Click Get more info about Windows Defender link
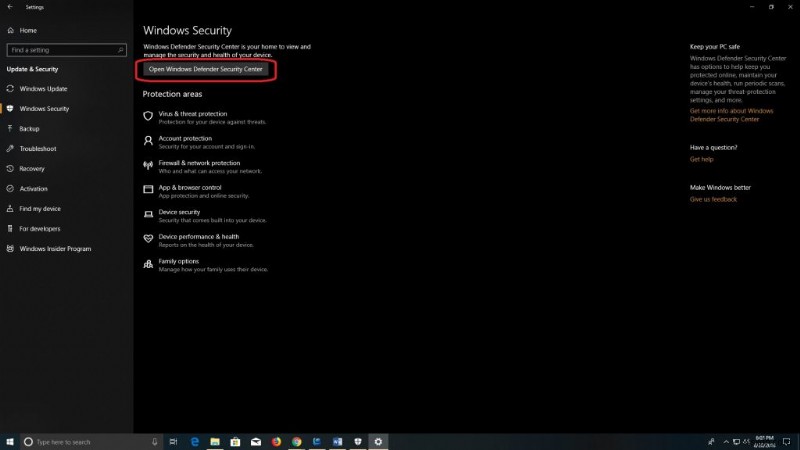800x450 pixels. click(731, 115)
